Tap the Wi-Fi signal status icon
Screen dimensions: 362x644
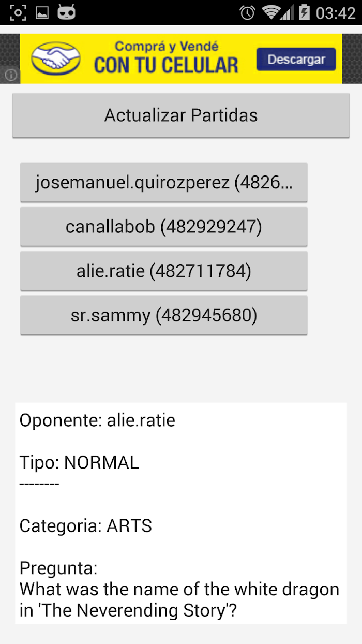[x=273, y=12]
